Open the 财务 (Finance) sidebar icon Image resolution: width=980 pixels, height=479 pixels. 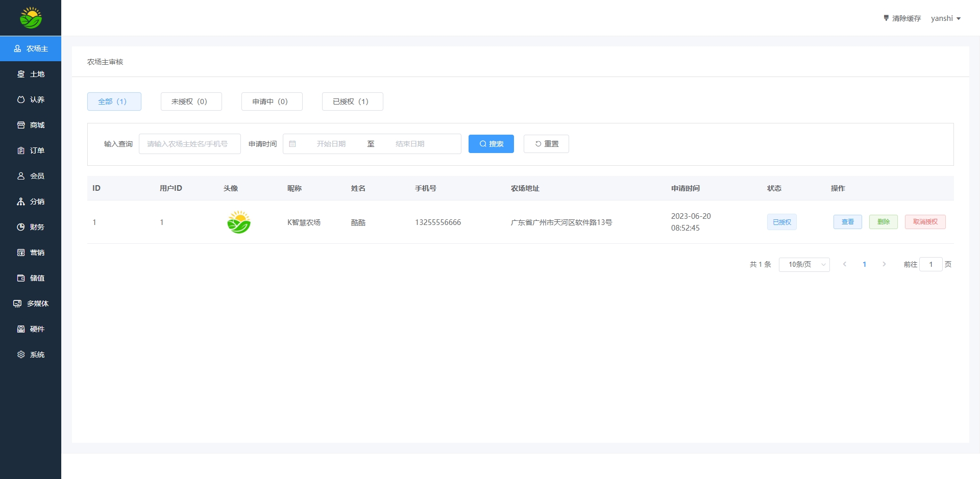click(x=21, y=227)
